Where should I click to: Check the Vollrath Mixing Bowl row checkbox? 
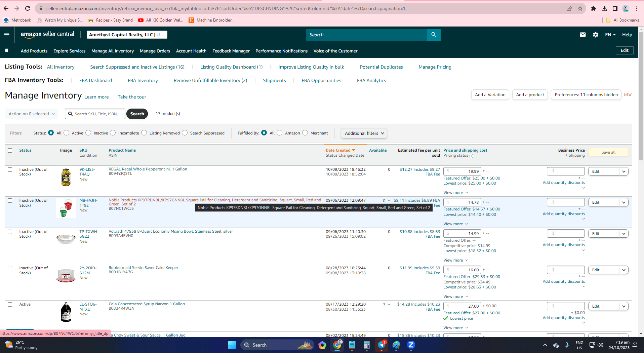[10, 232]
